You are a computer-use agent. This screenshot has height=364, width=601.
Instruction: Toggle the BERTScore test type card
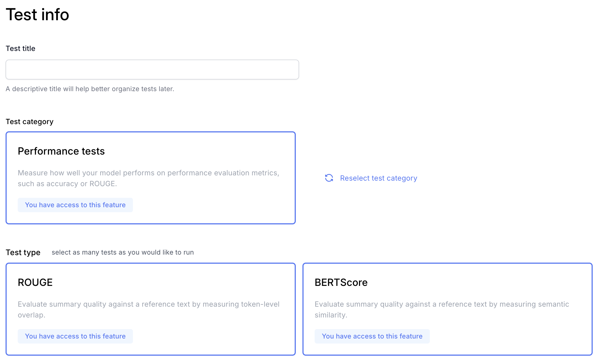click(x=448, y=309)
